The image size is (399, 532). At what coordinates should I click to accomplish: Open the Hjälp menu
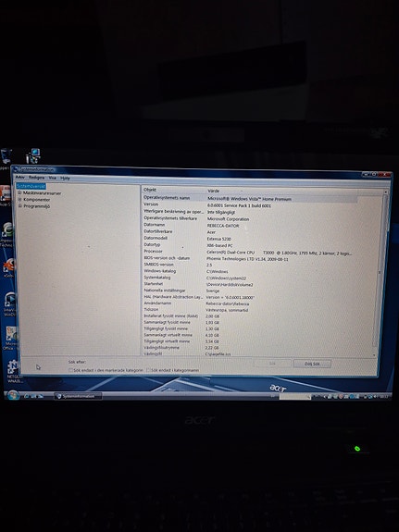click(65, 179)
